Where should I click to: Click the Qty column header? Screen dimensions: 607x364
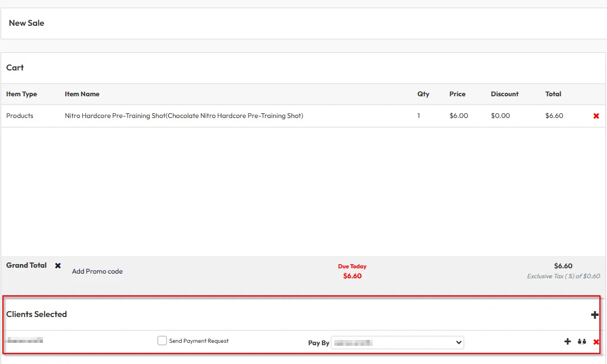(x=423, y=94)
